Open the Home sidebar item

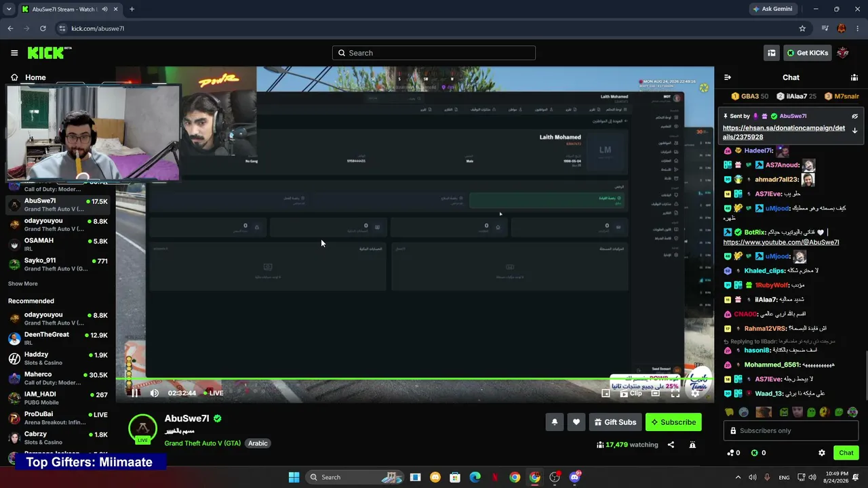[x=28, y=77]
